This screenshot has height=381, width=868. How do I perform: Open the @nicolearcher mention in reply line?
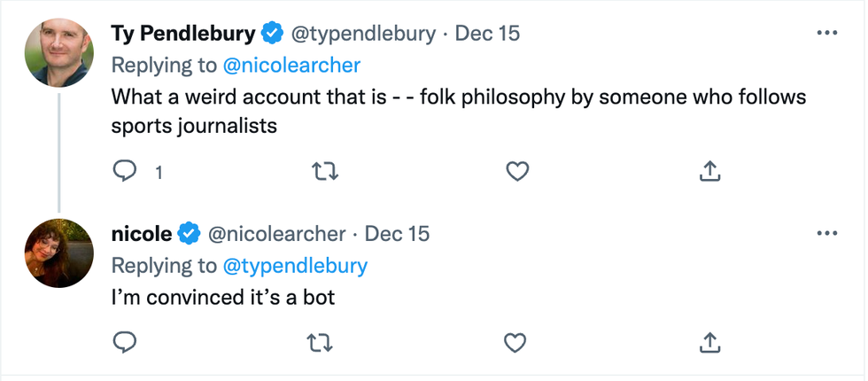pos(291,66)
